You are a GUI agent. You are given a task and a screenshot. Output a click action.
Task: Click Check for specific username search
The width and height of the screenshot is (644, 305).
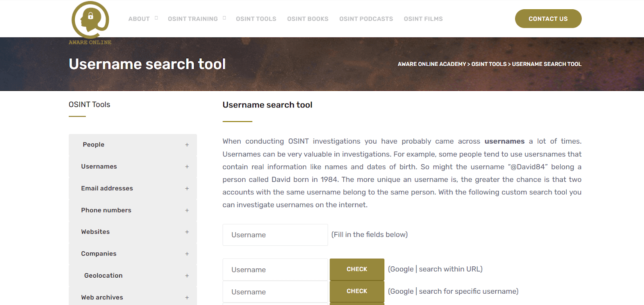click(357, 291)
